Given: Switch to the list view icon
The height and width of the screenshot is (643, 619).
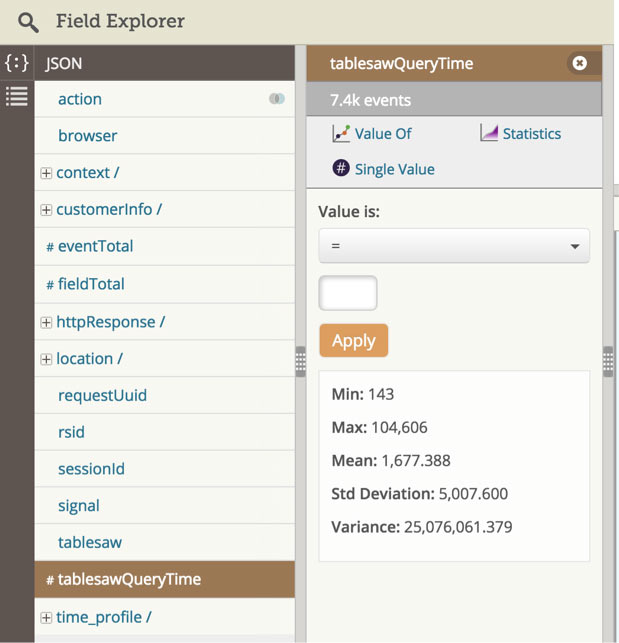Looking at the screenshot, I should point(16,97).
